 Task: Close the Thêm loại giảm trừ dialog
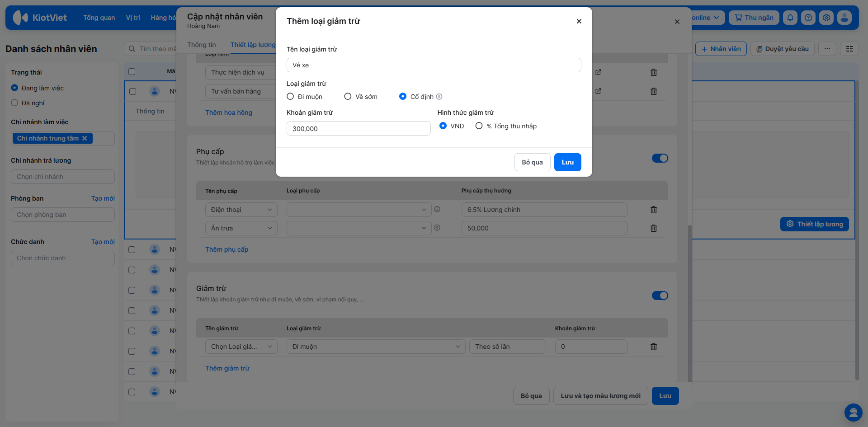579,21
